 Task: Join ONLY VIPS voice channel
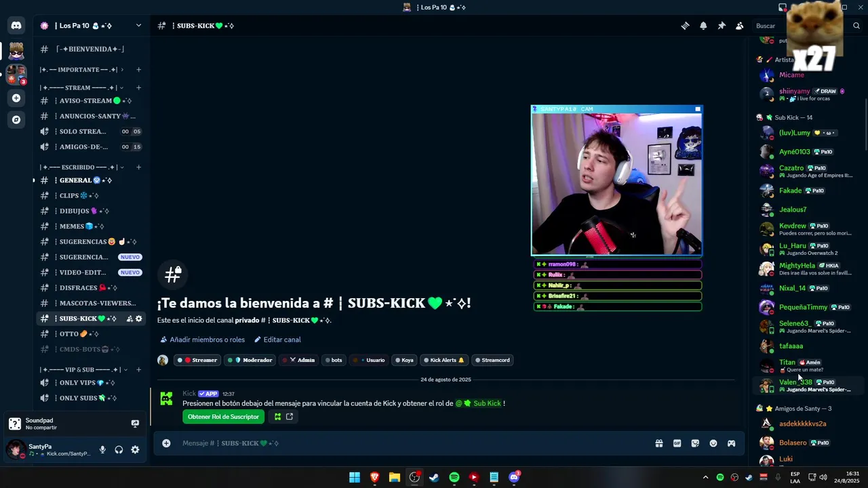[90, 383]
